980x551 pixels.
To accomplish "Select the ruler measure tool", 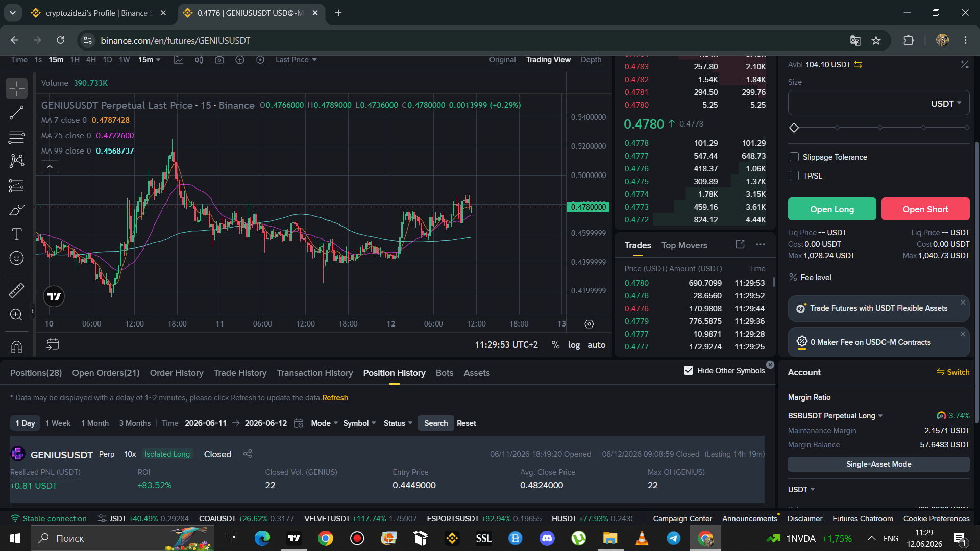I will click(17, 290).
